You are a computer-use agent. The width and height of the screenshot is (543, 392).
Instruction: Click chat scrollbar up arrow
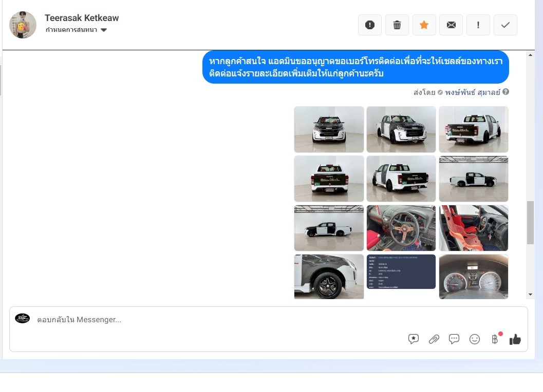pyautogui.click(x=530, y=55)
